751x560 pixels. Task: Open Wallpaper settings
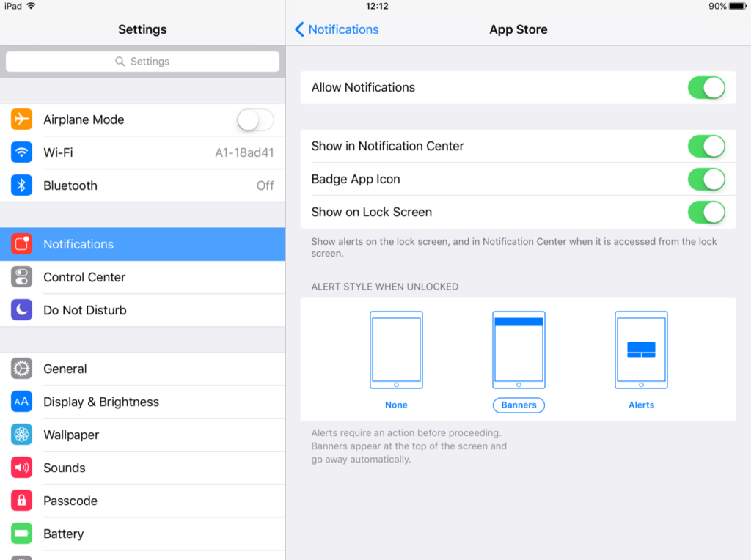(143, 435)
